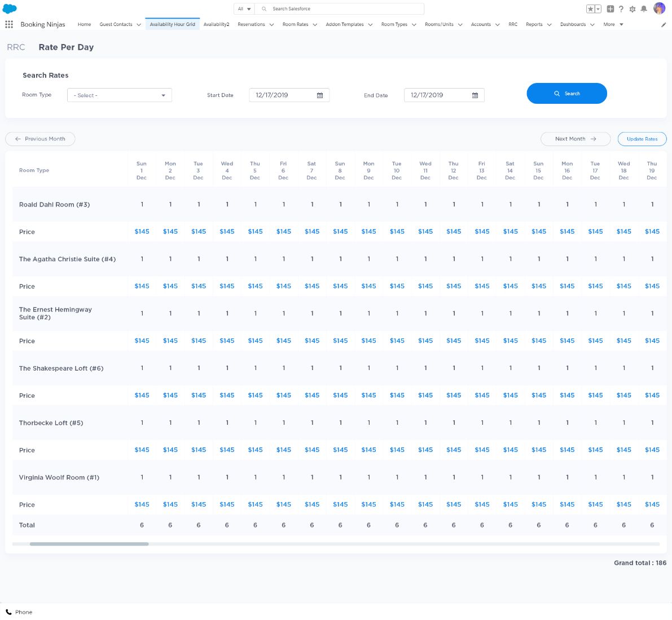Open the Help question mark icon
Screen dimensions: 672x620
click(621, 9)
